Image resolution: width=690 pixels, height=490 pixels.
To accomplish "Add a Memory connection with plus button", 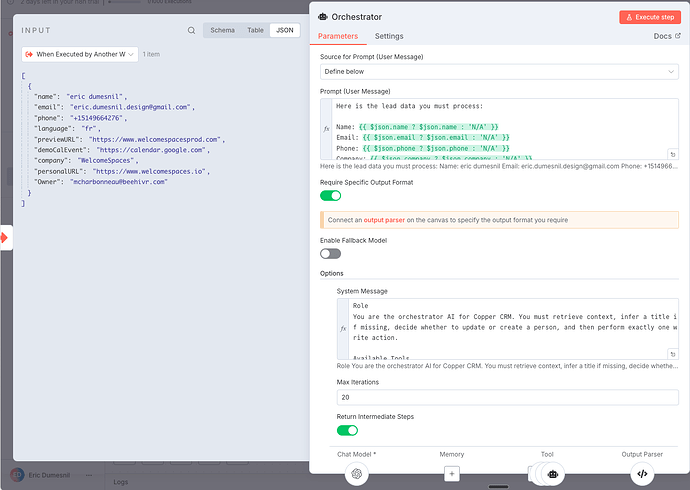I will coord(451,474).
